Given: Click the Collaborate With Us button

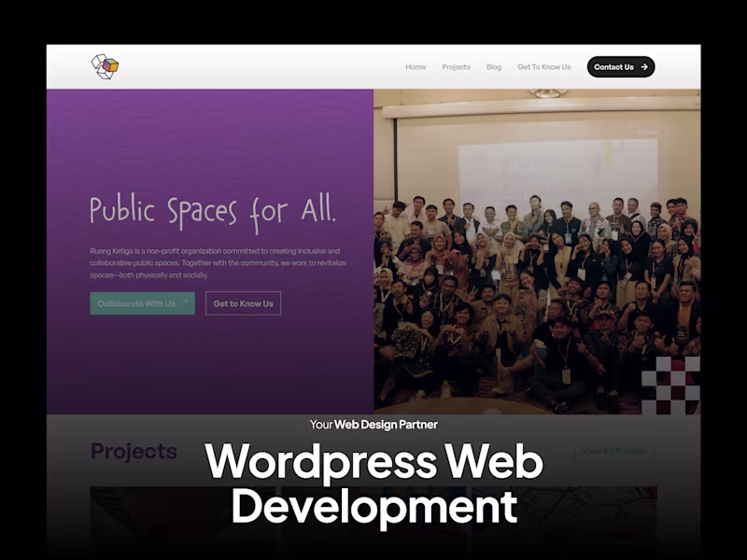Looking at the screenshot, I should pos(141,302).
